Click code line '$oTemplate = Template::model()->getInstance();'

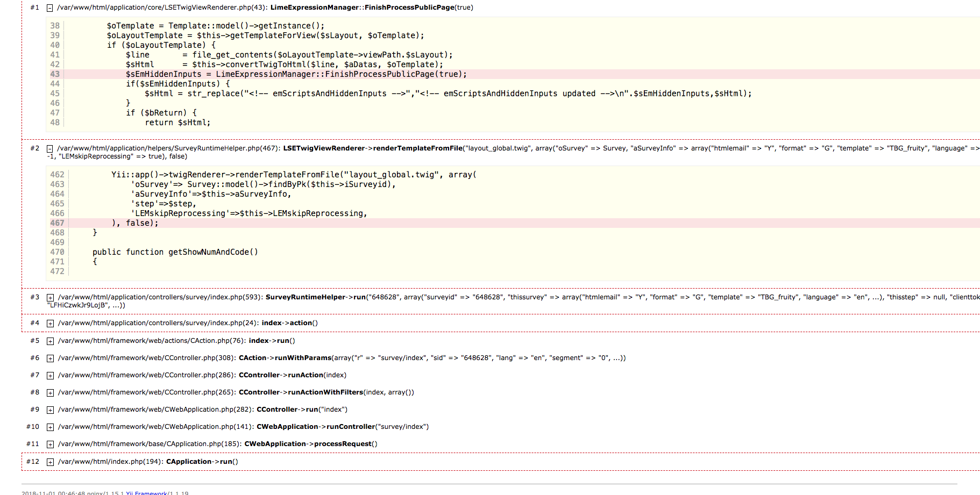(x=216, y=26)
